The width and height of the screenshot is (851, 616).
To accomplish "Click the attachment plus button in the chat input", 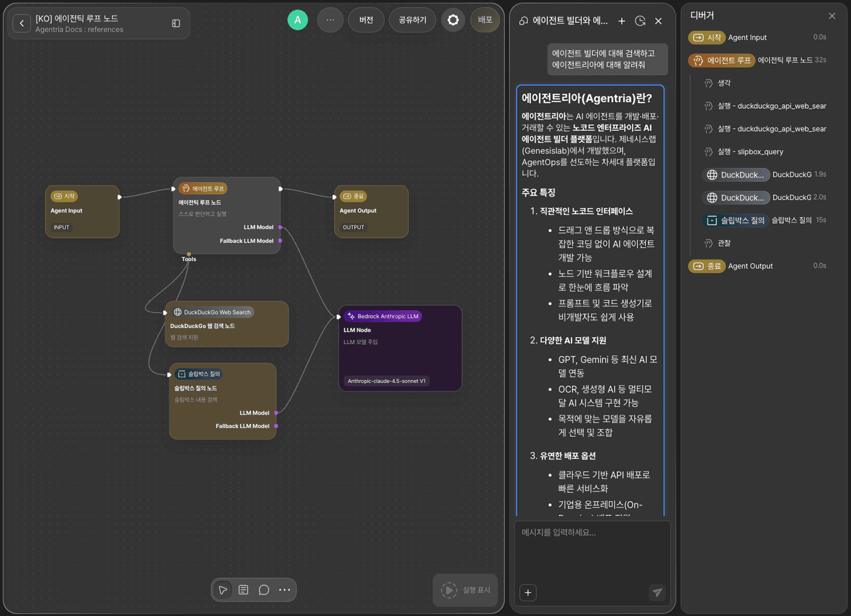I will (528, 593).
